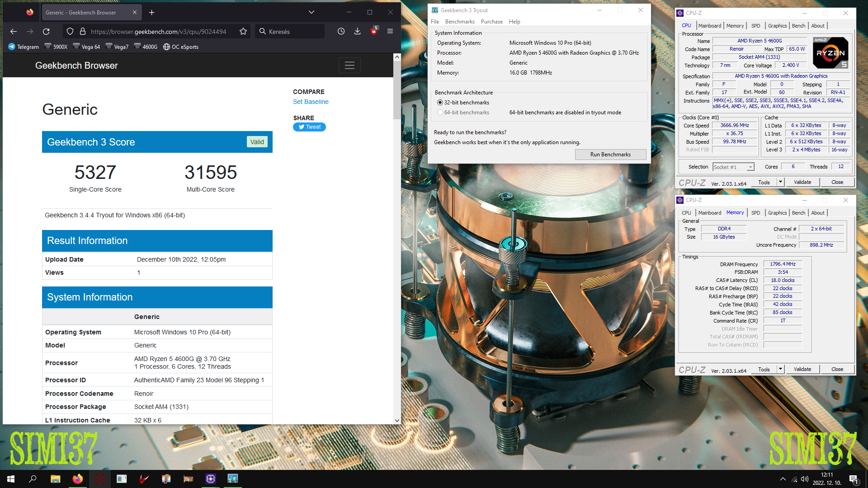Screen dimensions: 868x488
Task: Open Bench tab in upper CPU-Z
Action: point(798,26)
